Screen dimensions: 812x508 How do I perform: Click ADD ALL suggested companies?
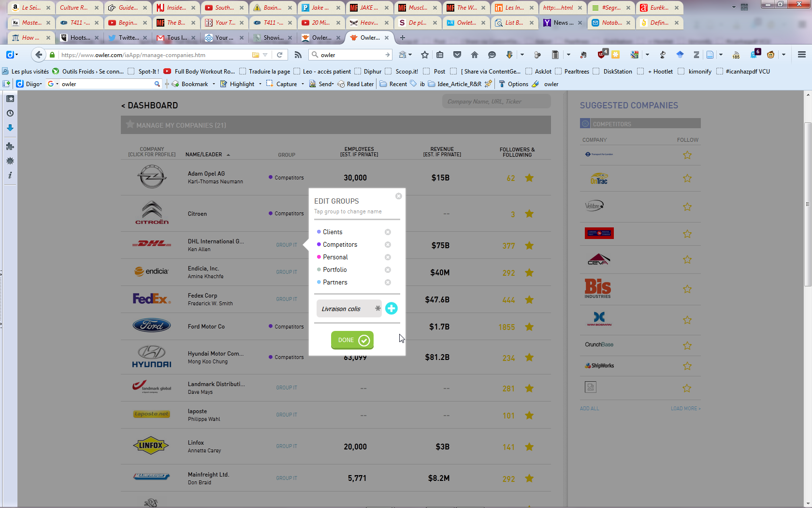pos(589,408)
